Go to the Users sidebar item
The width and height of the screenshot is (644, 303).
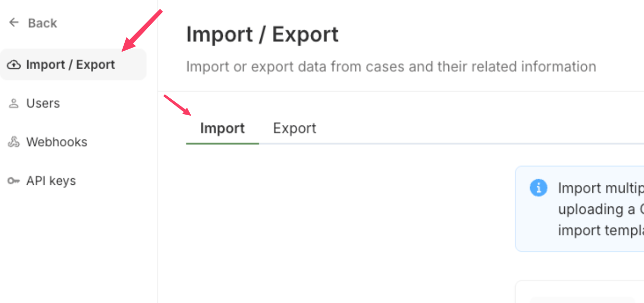[43, 103]
